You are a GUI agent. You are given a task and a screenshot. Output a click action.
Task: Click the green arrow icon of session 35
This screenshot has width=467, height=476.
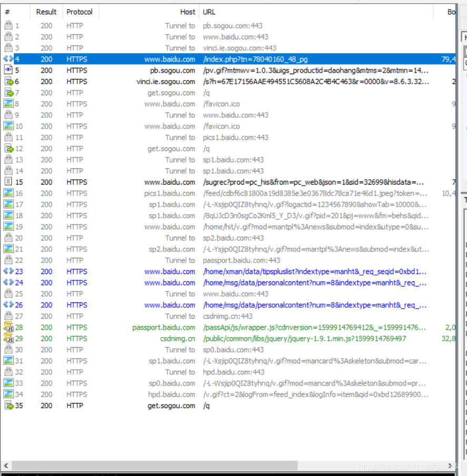(9, 406)
